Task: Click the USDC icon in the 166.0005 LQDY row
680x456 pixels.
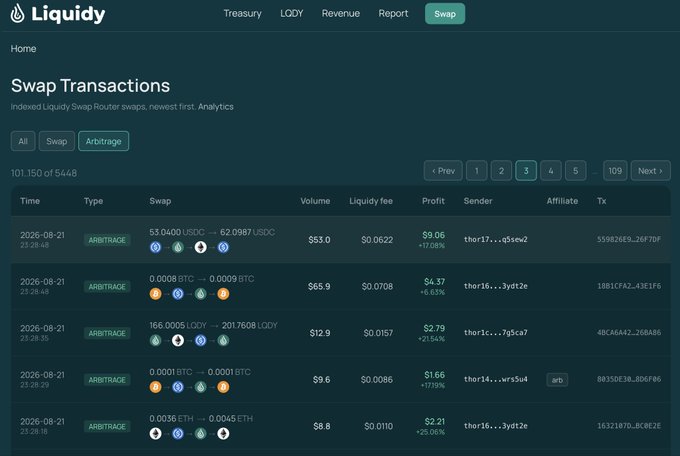Action: 200,341
